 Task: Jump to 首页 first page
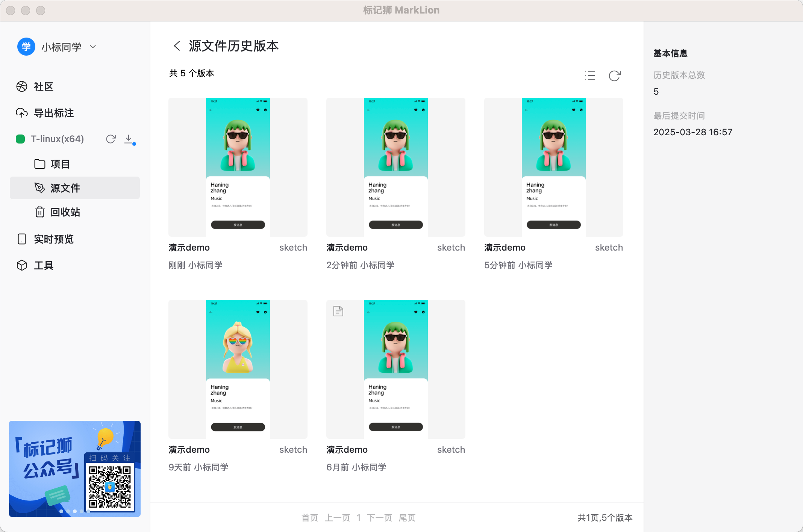click(309, 517)
